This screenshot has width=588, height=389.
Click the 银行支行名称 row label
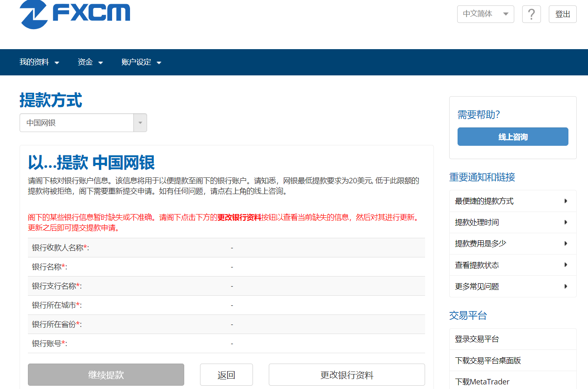[57, 286]
